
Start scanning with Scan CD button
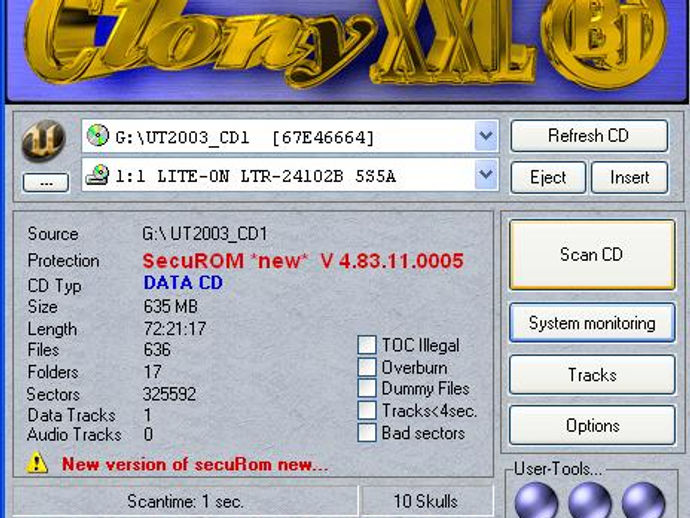592,255
